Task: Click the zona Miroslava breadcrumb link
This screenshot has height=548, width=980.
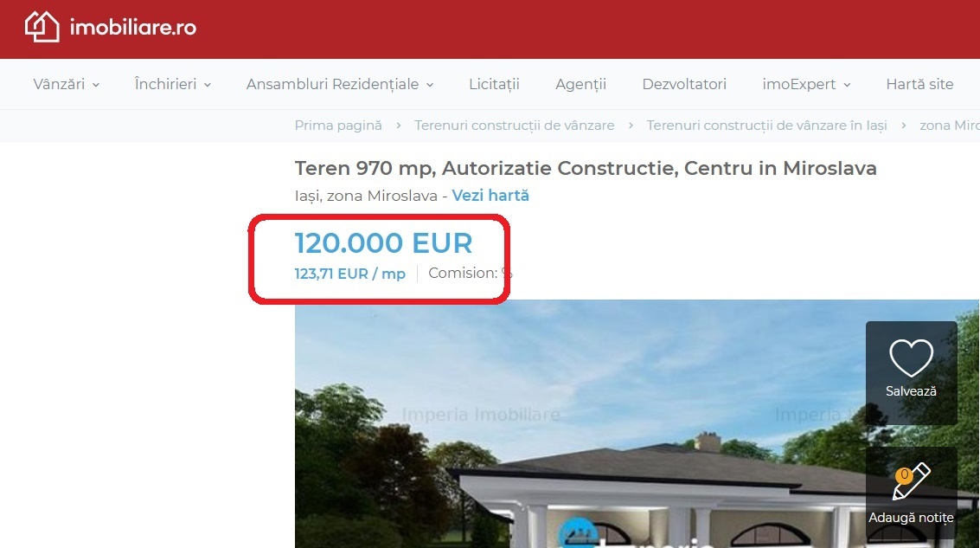Action: pyautogui.click(x=950, y=126)
